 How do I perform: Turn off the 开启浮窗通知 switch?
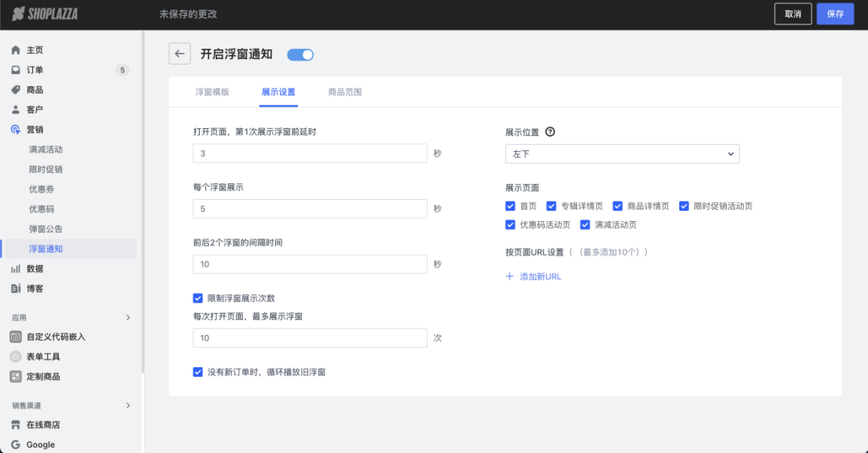tap(300, 54)
